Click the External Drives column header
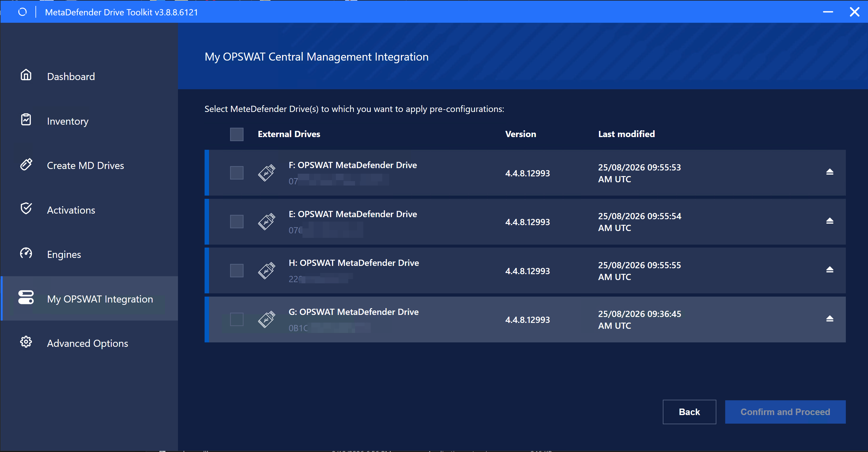 tap(289, 134)
